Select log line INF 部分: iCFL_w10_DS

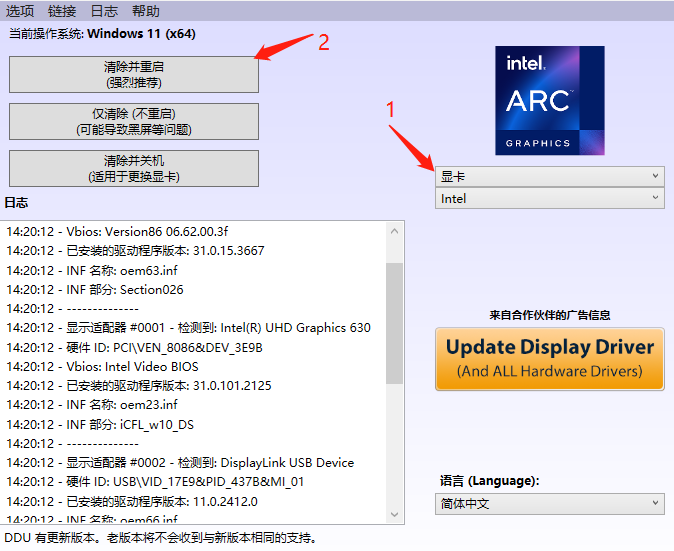[x=100, y=425]
